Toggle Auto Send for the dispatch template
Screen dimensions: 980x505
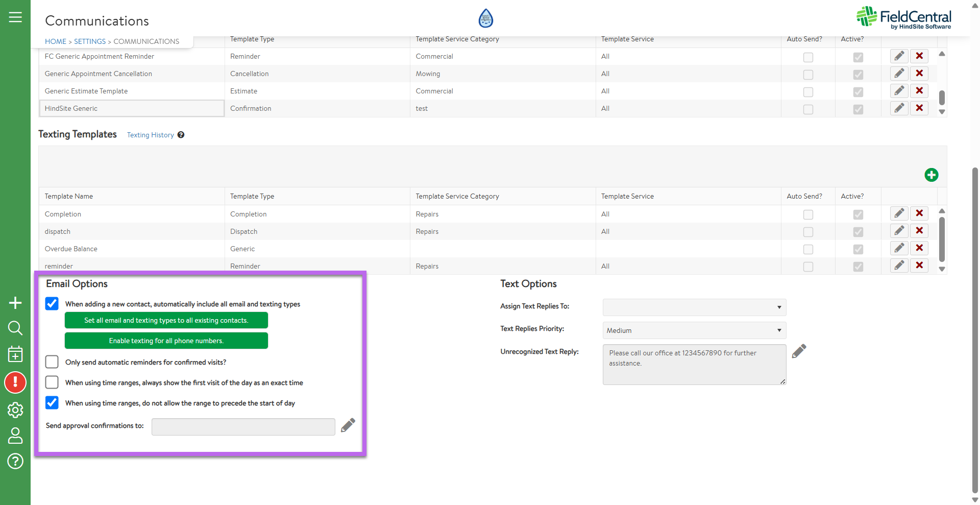[808, 232]
